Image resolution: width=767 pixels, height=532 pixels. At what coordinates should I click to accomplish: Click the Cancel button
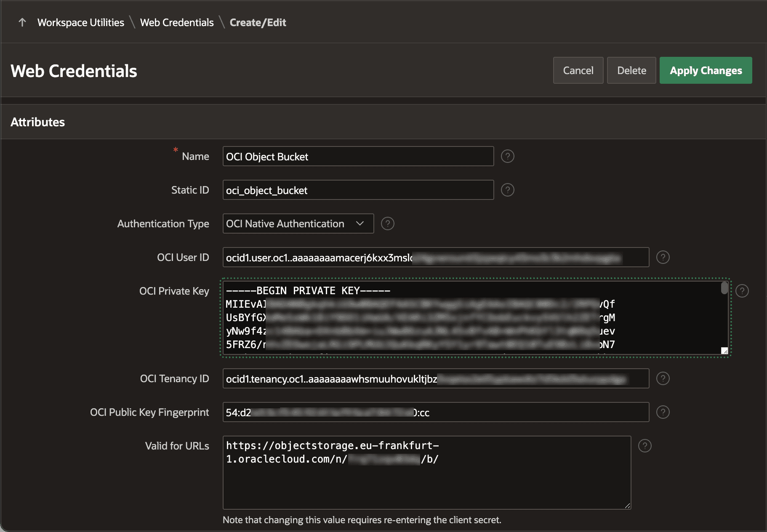coord(578,70)
